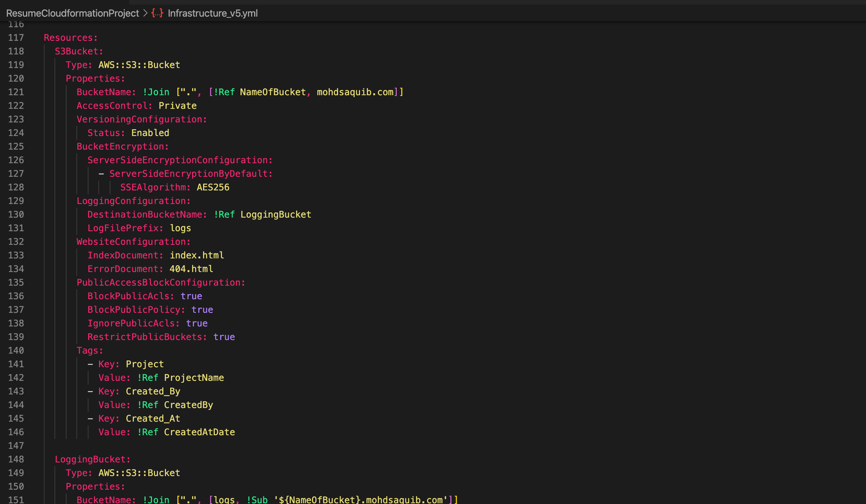Click the Tags: key
This screenshot has width=866, height=504.
click(x=90, y=351)
